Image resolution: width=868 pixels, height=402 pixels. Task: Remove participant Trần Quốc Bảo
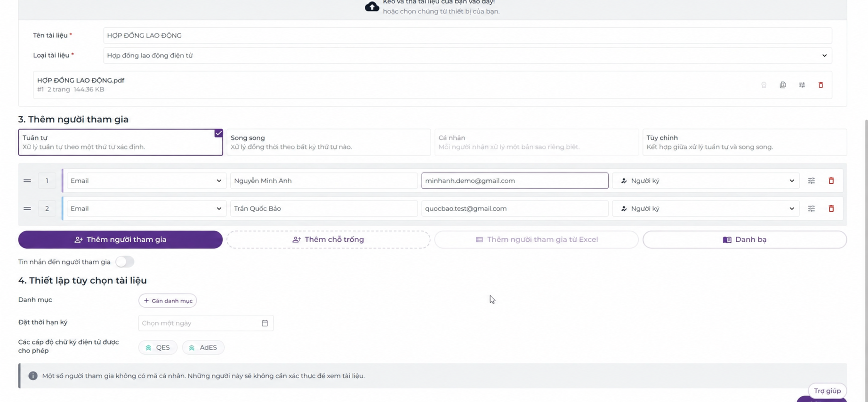coord(831,208)
